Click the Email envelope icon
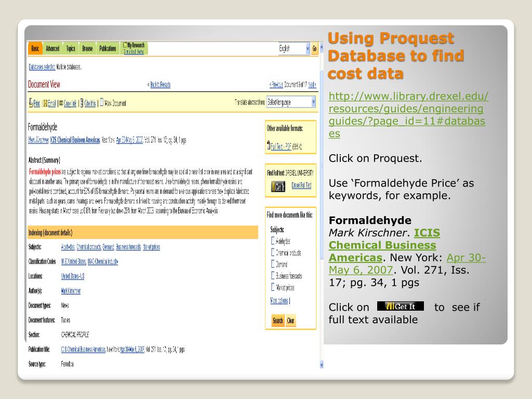Viewport: 532px width, 399px height. click(x=45, y=103)
